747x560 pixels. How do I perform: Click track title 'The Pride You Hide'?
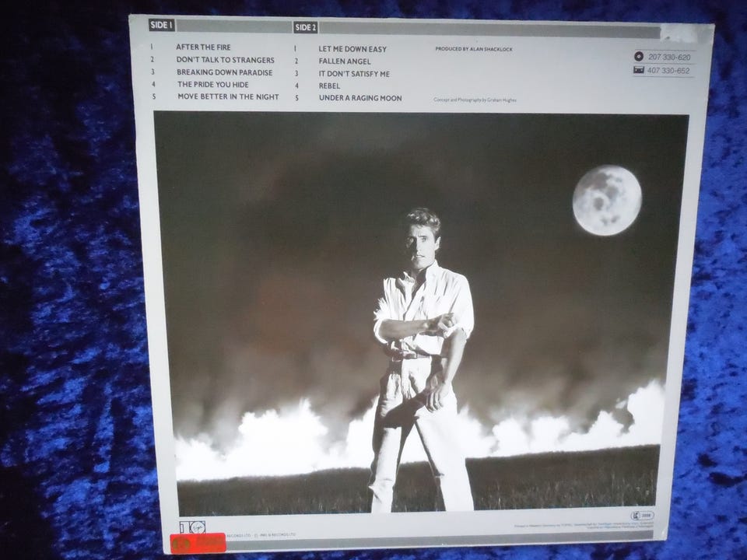coord(213,84)
